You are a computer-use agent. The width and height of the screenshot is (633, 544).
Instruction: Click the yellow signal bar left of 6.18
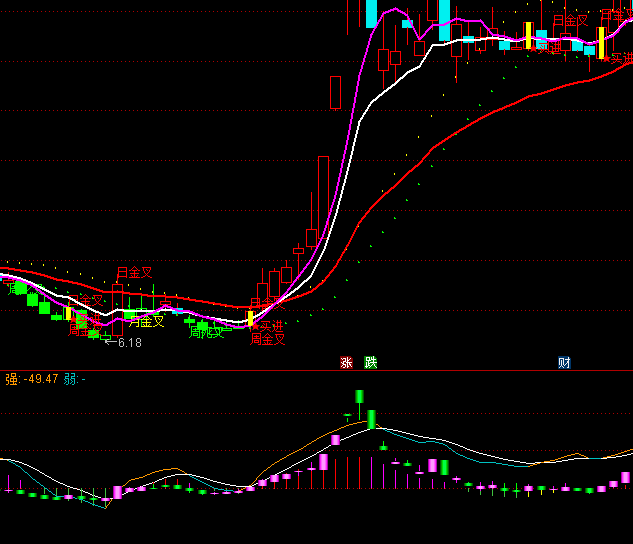tap(69, 313)
